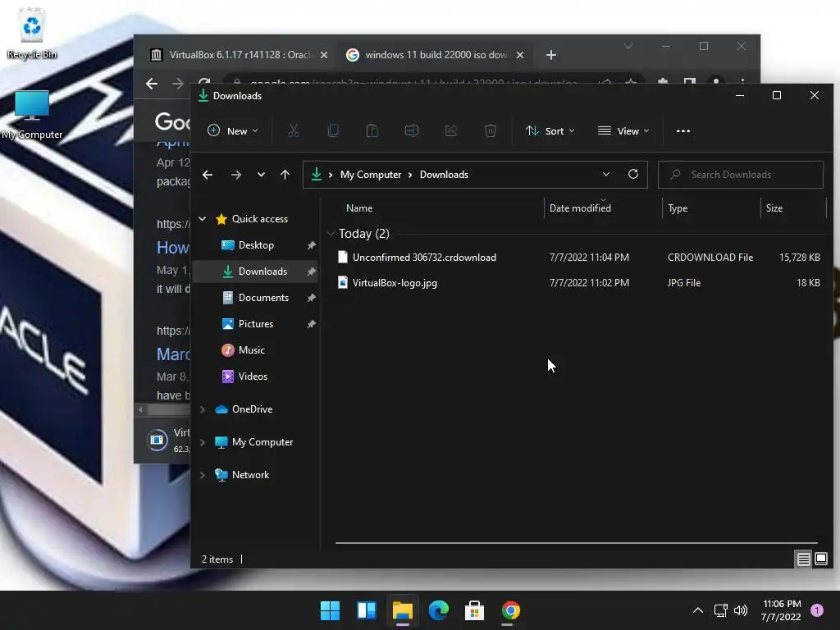The width and height of the screenshot is (840, 630).
Task: Click My Computer in address breadcrumb
Action: [x=371, y=175]
